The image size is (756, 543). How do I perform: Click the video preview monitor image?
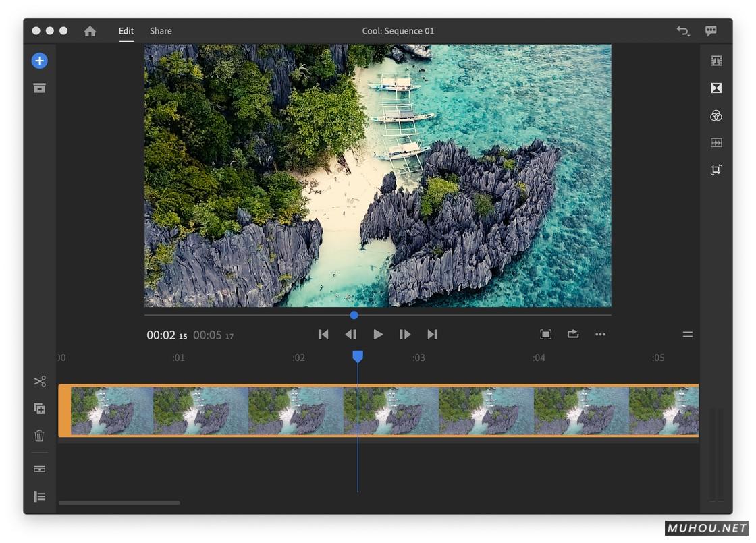pos(378,175)
